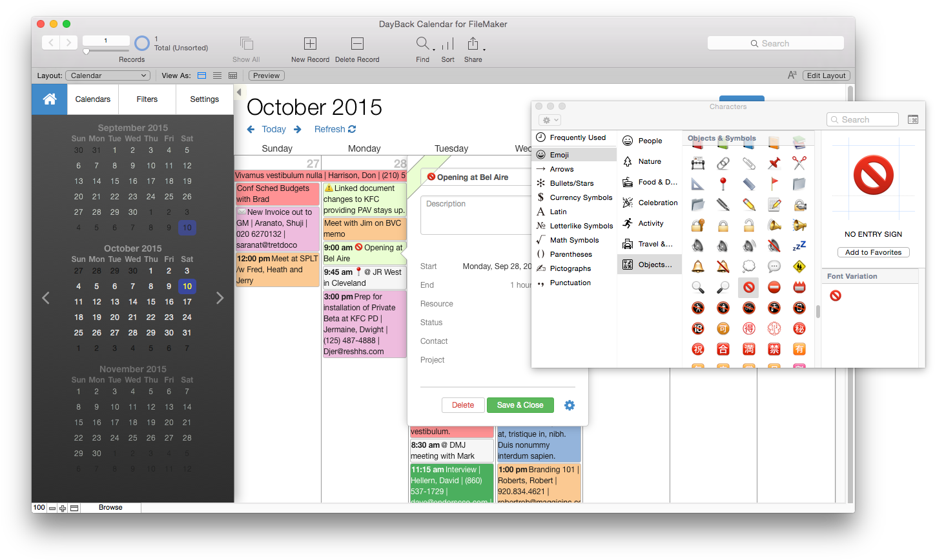The image size is (935, 560).
Task: Open the Share dropdown arrow
Action: click(x=484, y=49)
